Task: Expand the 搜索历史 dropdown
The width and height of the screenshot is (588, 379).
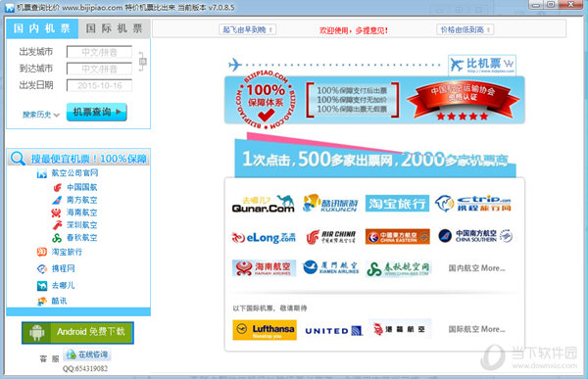Action: (x=41, y=115)
